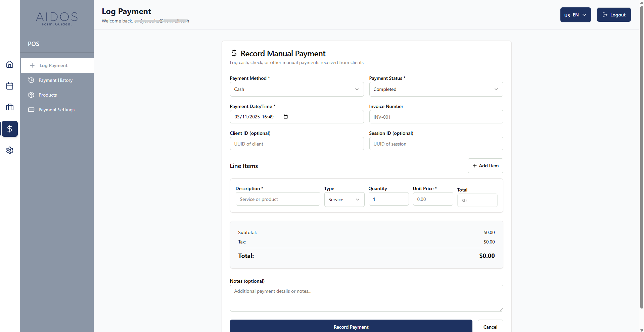
Task: Submit with Record Payment button
Action: coord(351,327)
